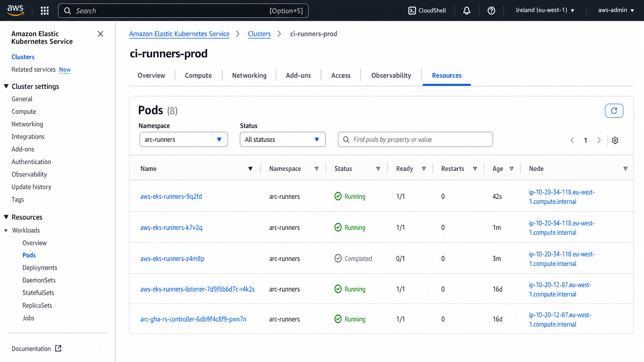Open the Ireland region selector
This screenshot has width=644, height=362.
coord(545,10)
